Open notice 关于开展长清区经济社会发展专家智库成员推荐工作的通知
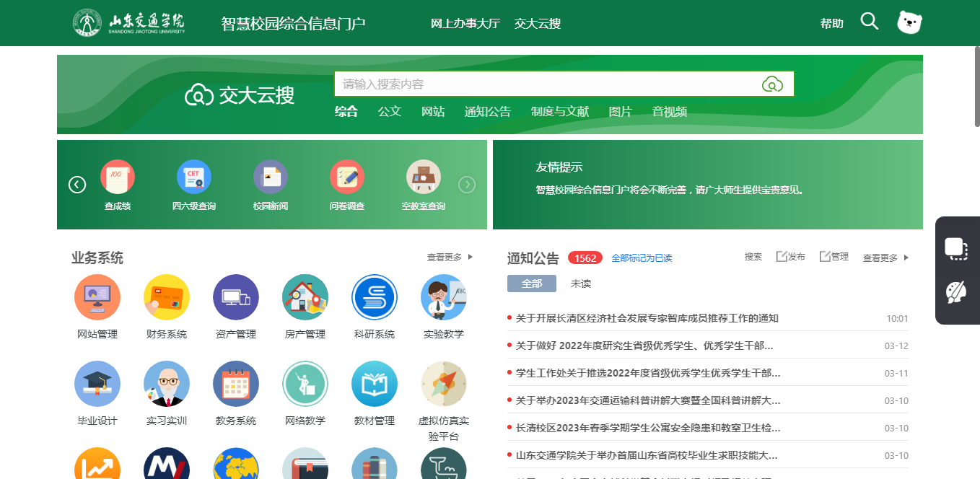 [x=647, y=318]
